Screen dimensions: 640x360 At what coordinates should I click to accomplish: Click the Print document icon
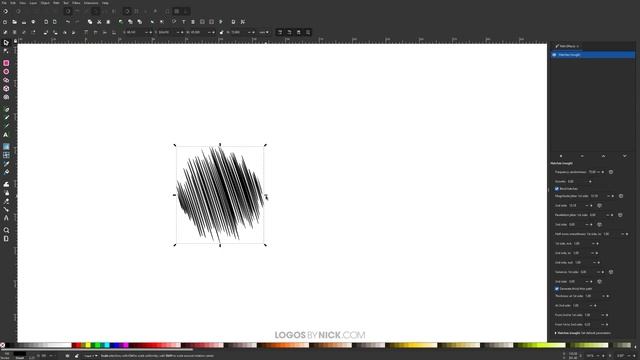33,22
